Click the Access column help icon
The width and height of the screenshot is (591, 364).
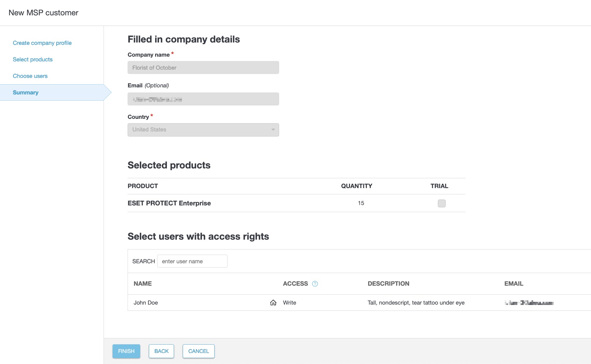coord(315,284)
